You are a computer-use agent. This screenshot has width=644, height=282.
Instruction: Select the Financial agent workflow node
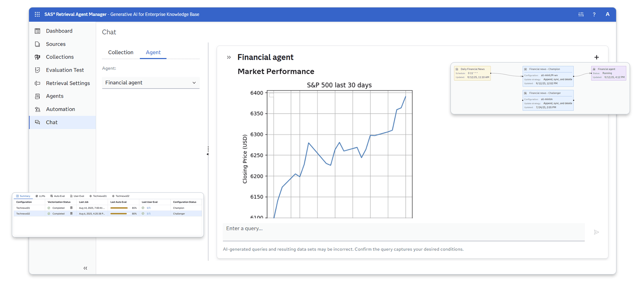(609, 73)
